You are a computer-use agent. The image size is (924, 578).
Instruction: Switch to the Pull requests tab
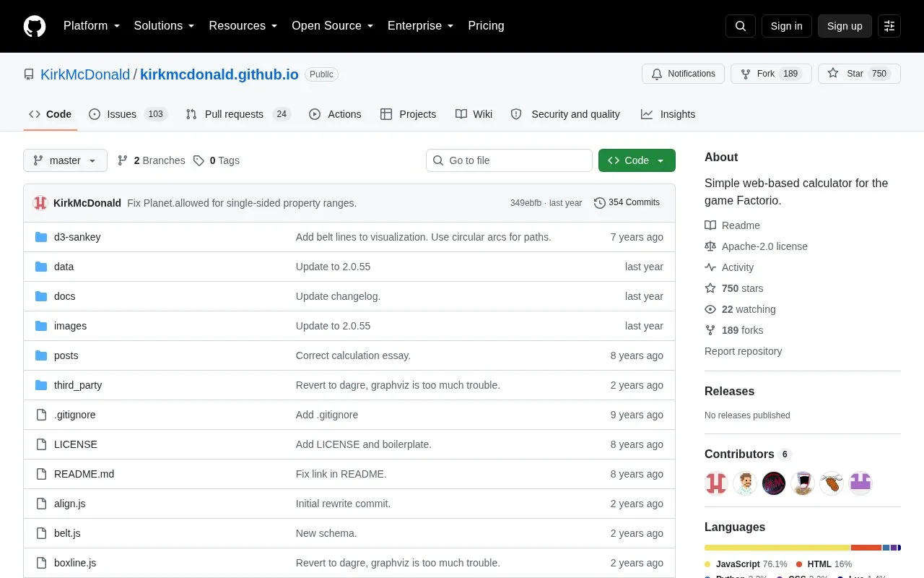[237, 114]
